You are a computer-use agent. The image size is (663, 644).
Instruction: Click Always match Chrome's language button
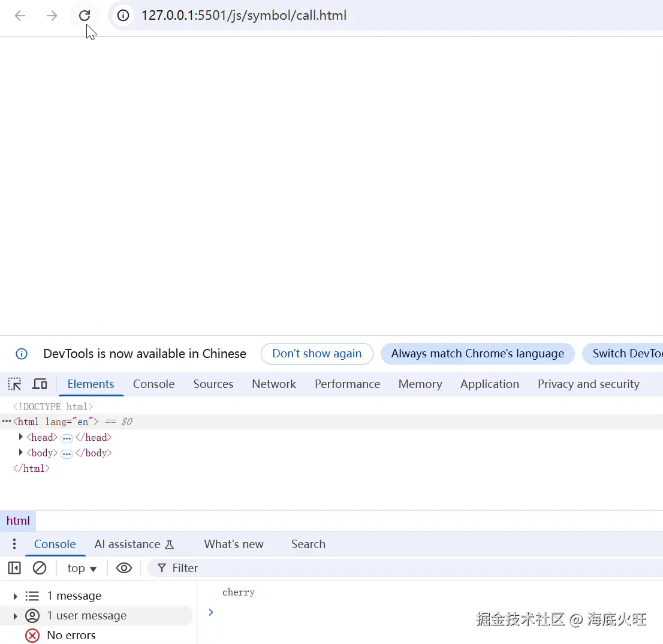click(x=477, y=354)
